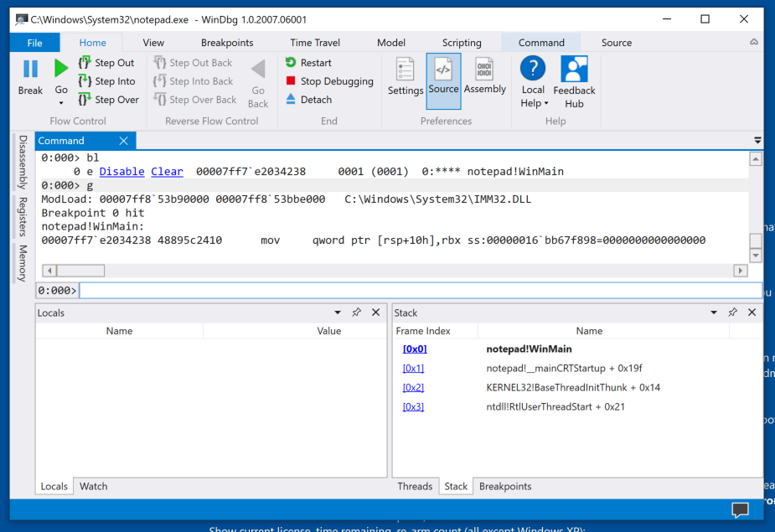Click the Break pause icon

(x=30, y=70)
